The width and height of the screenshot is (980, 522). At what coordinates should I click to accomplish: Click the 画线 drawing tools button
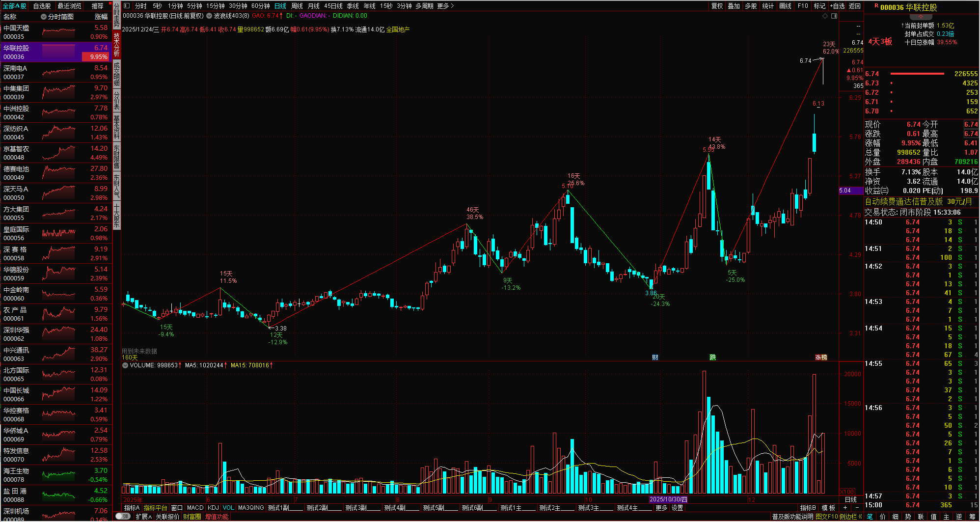pyautogui.click(x=786, y=6)
